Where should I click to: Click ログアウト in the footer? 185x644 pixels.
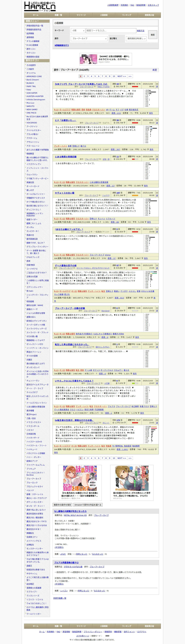(142, 632)
